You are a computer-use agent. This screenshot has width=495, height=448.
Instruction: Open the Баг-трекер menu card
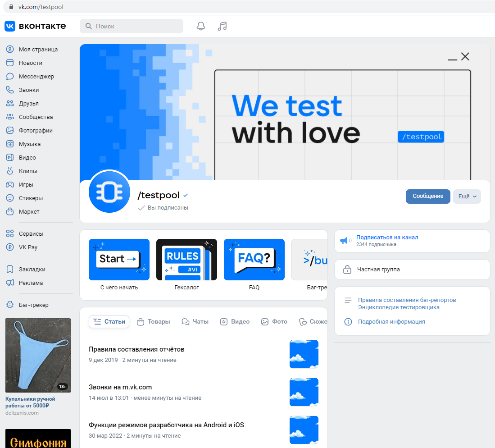pos(310,260)
